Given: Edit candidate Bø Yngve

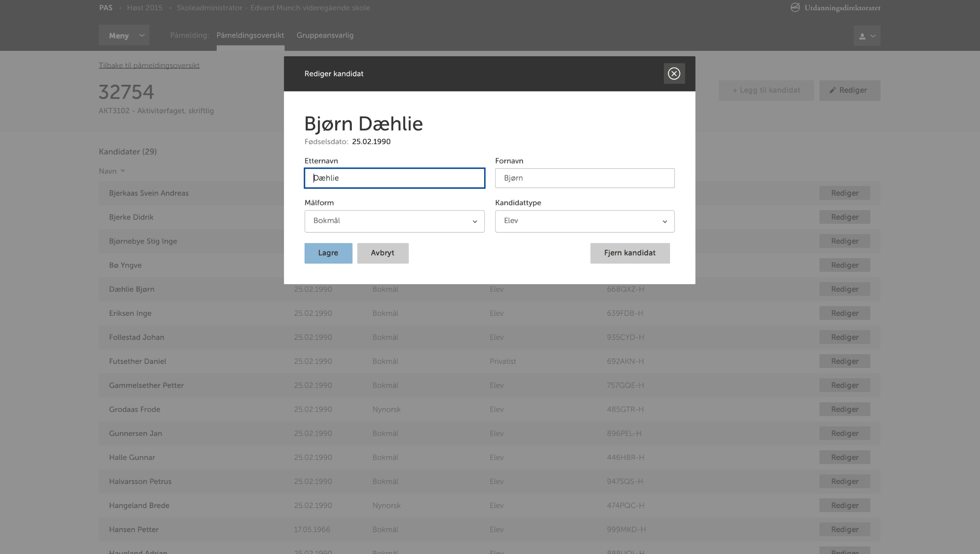Looking at the screenshot, I should click(x=844, y=265).
